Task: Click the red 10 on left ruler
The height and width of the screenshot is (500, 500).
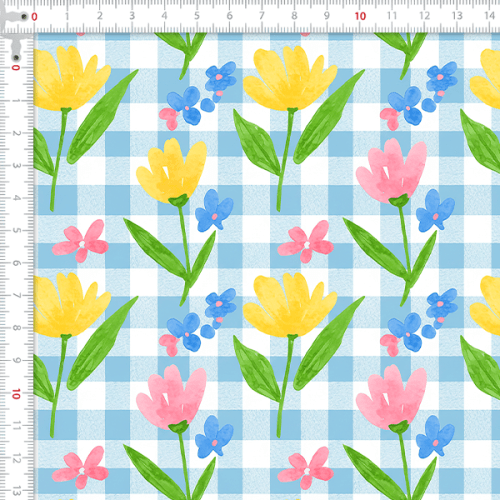Action: pyautogui.click(x=16, y=394)
